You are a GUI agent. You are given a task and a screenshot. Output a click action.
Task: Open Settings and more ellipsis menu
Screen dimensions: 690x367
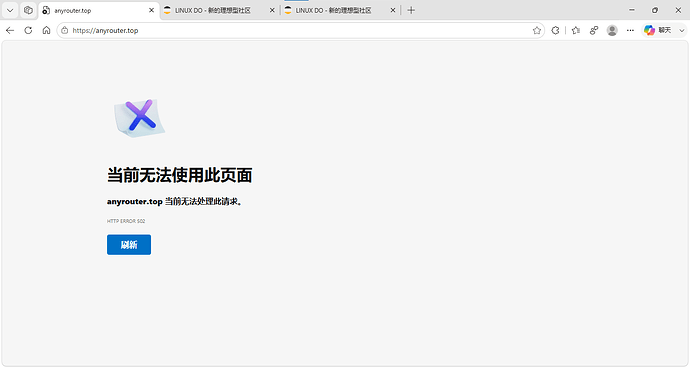(630, 30)
